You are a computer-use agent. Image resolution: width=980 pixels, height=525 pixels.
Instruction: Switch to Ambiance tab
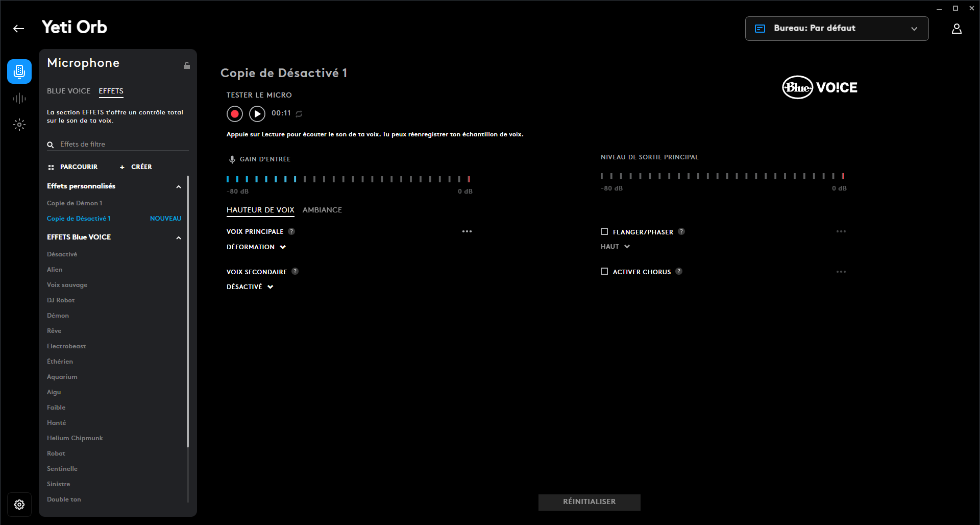pyautogui.click(x=322, y=210)
